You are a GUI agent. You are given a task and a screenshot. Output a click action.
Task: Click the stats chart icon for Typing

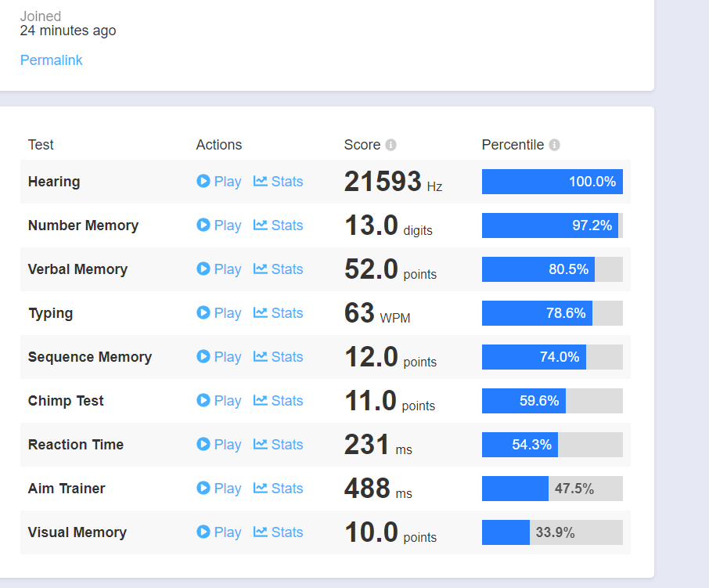[261, 313]
